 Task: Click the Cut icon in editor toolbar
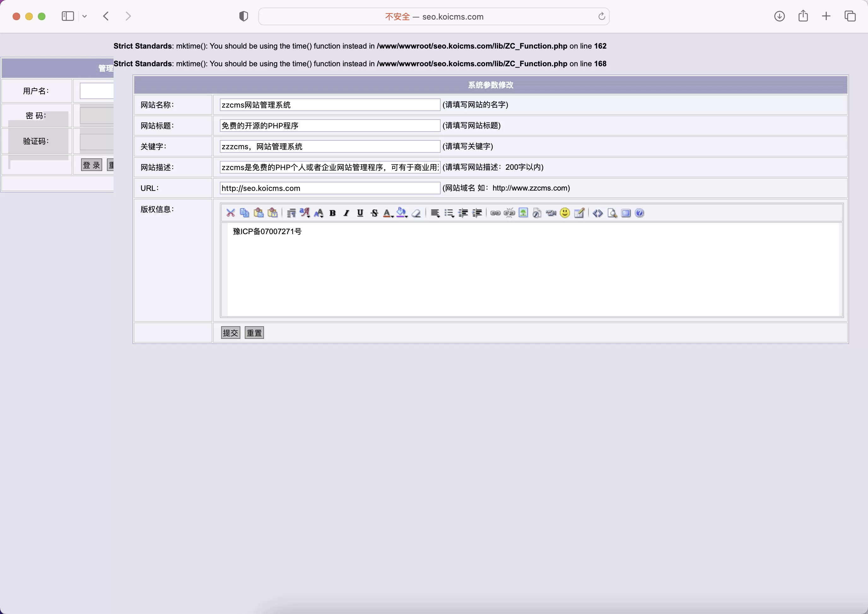coord(231,213)
